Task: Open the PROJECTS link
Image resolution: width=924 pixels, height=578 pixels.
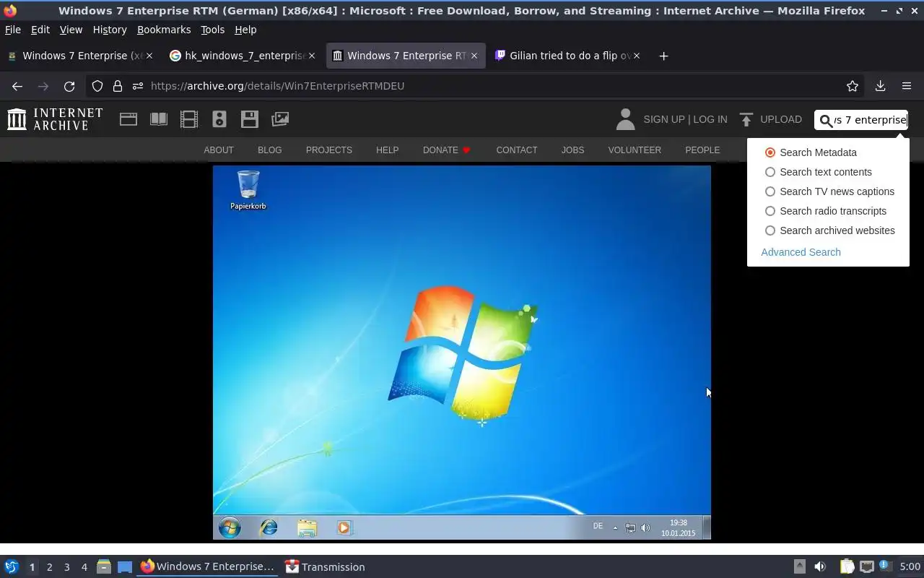Action: [329, 150]
